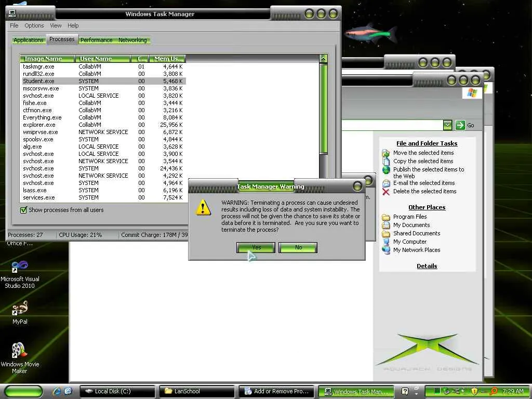Click the red X delete icon
This screenshot has height=399, width=532.
386,192
